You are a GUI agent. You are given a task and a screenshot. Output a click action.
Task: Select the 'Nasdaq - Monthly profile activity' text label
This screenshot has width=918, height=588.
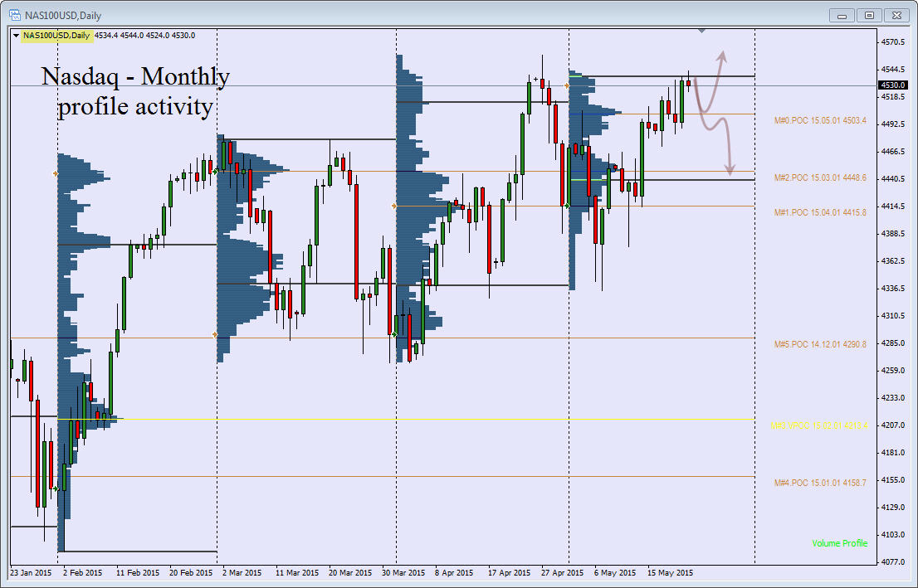pyautogui.click(x=135, y=91)
